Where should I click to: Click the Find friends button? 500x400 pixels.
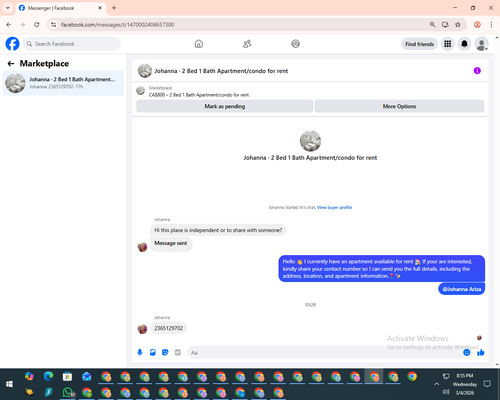419,44
